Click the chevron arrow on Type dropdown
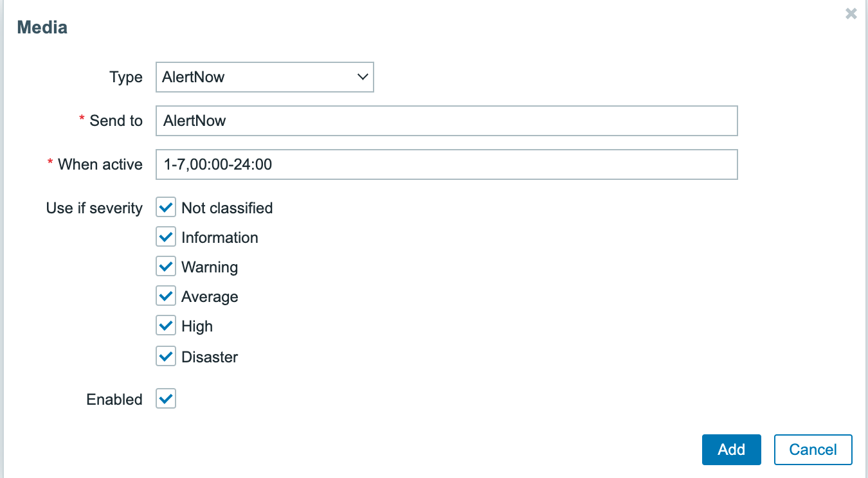868x478 pixels. coord(362,77)
